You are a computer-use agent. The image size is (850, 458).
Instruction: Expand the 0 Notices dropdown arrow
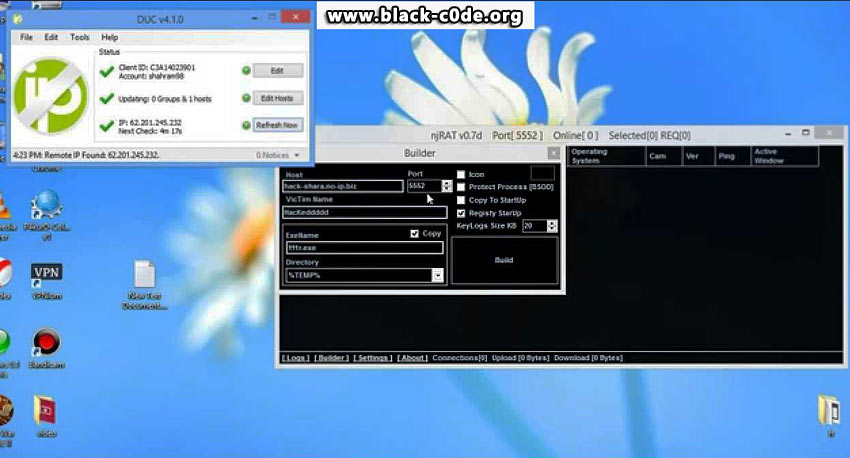click(x=297, y=156)
